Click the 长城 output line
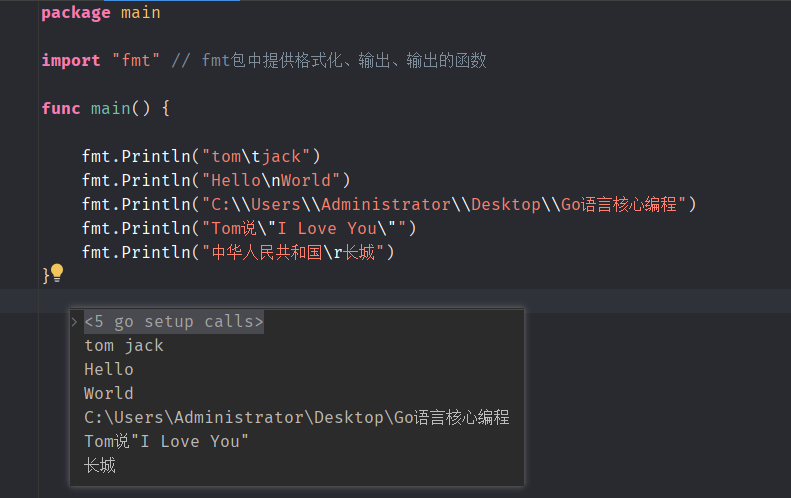 pos(100,465)
